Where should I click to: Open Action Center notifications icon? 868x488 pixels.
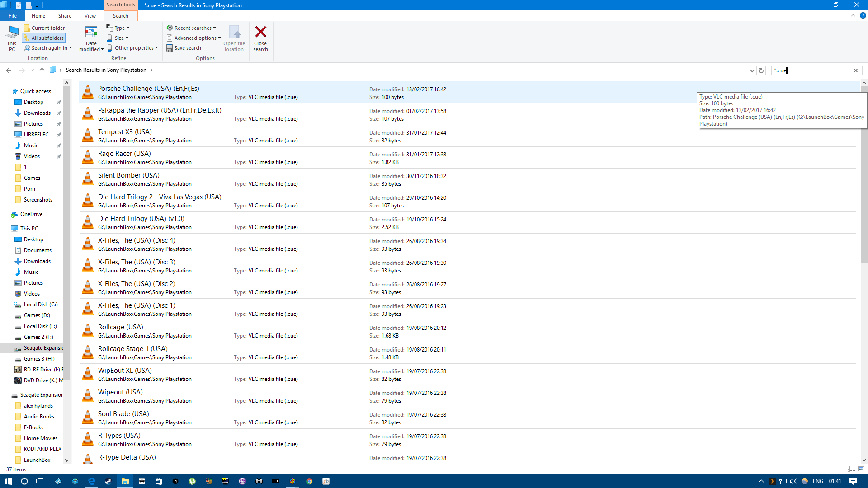(x=853, y=481)
